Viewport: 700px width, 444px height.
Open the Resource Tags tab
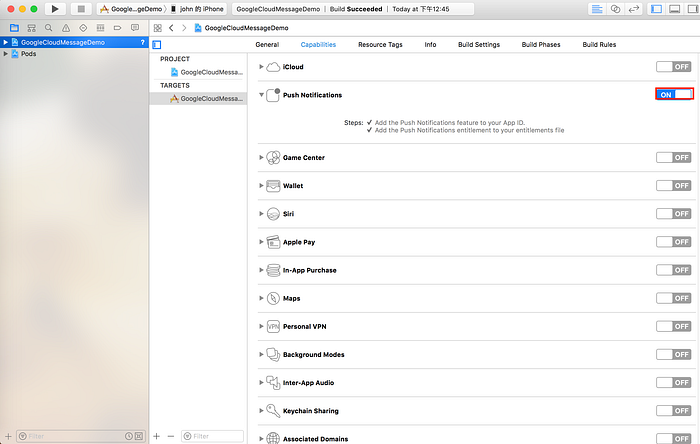tap(380, 45)
